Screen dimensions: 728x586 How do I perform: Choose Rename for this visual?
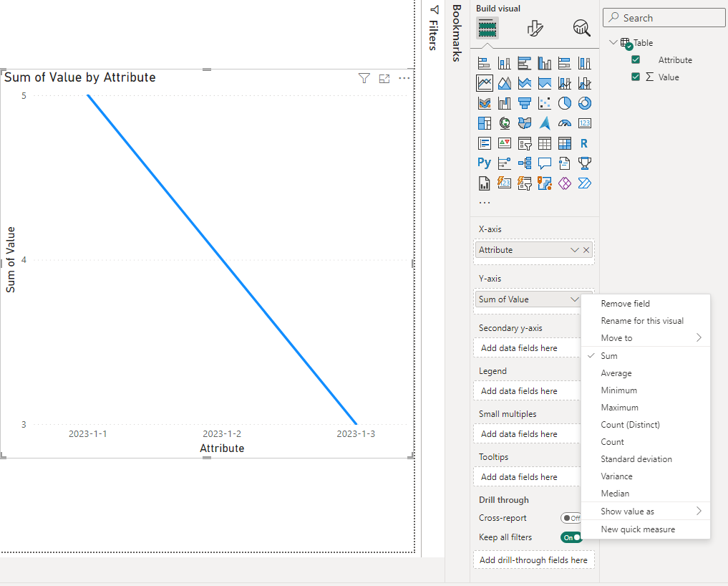click(646, 321)
